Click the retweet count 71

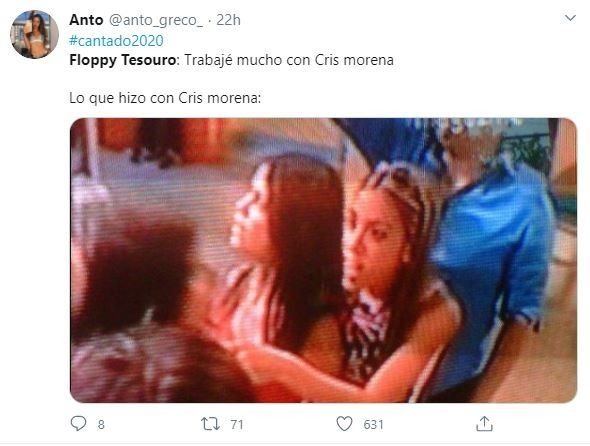point(237,425)
